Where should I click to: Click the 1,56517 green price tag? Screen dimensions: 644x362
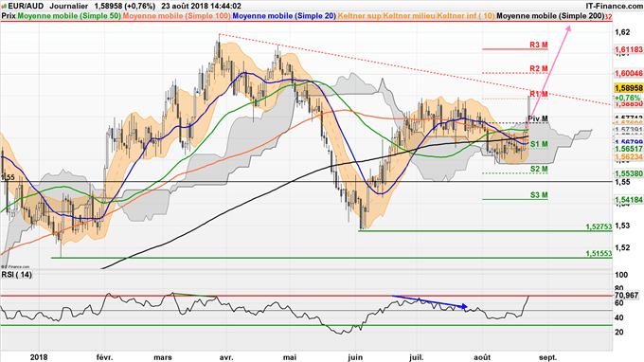629,149
